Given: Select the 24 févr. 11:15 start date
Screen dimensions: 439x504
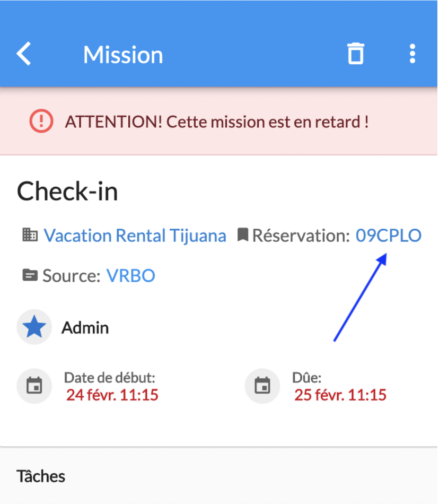Looking at the screenshot, I should 112,395.
